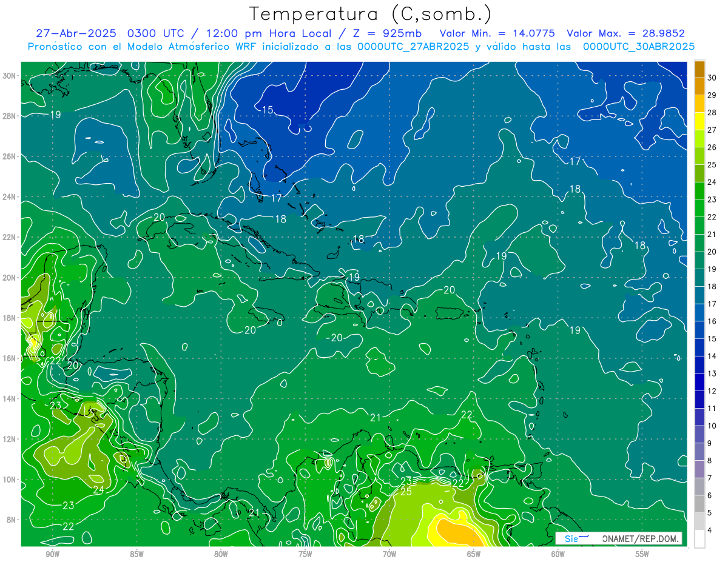Click the number 30 on color legend
Image resolution: width=728 pixels, height=562 pixels.
click(712, 78)
